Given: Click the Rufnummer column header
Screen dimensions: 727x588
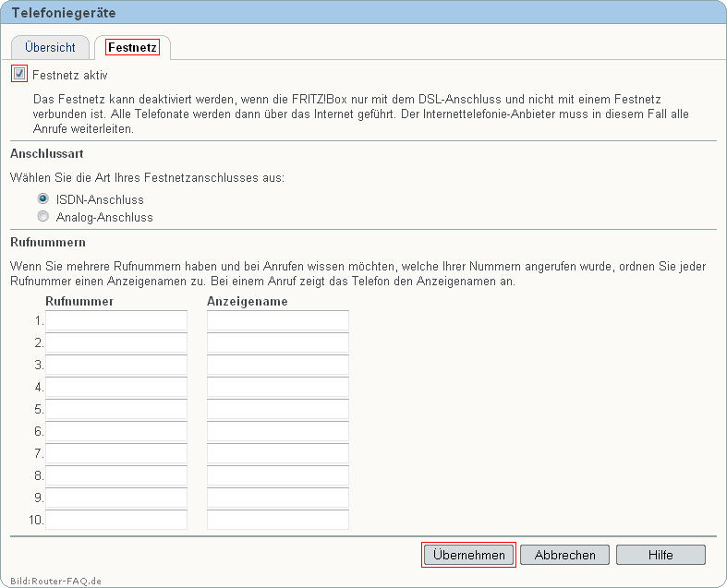Looking at the screenshot, I should click(79, 302).
